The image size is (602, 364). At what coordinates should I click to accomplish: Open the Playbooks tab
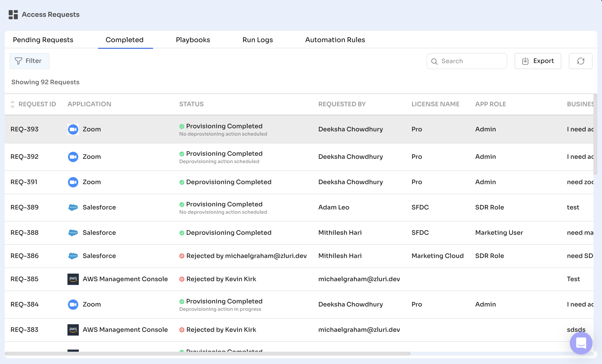tap(193, 40)
